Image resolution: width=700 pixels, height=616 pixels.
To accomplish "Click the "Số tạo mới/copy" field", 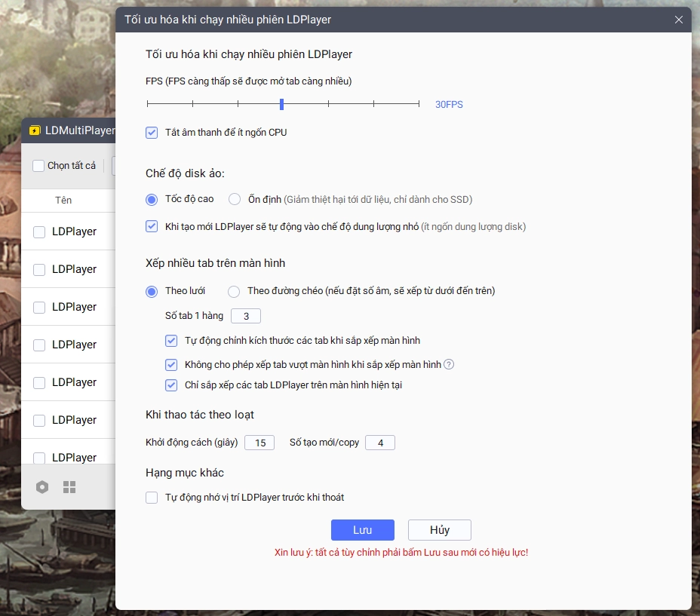I will [380, 443].
